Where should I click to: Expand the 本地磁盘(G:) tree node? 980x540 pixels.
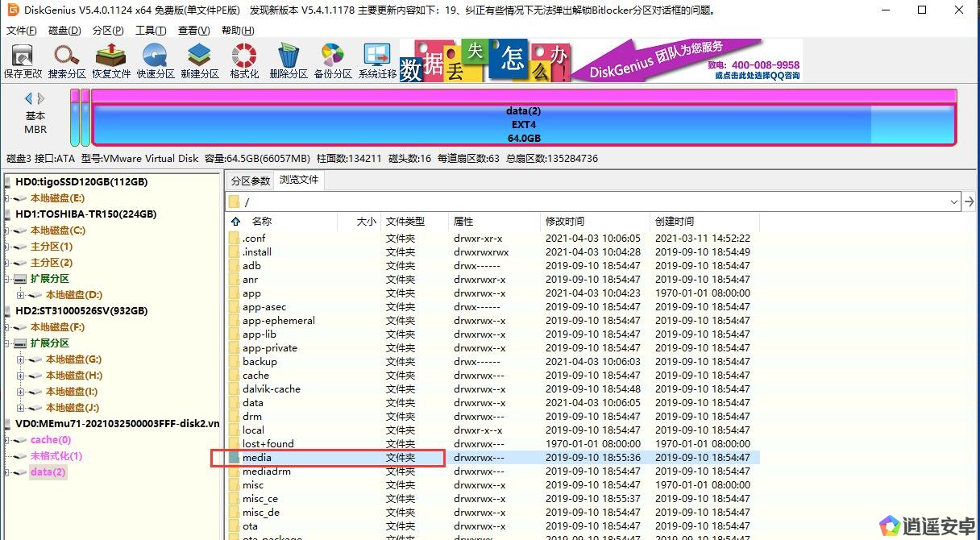tap(21, 359)
